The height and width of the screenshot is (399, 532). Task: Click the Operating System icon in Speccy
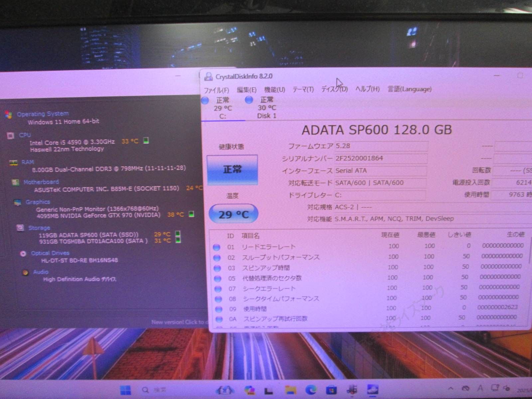9,115
